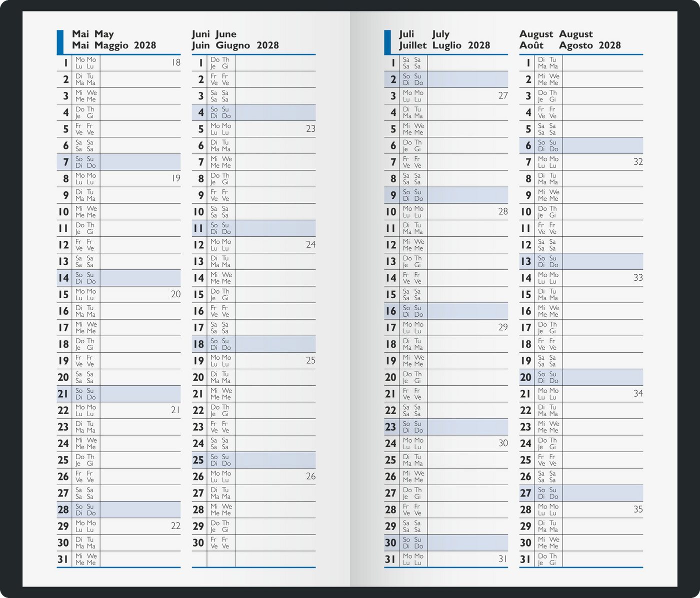
Task: Click date 31 in the July column
Action: click(390, 560)
